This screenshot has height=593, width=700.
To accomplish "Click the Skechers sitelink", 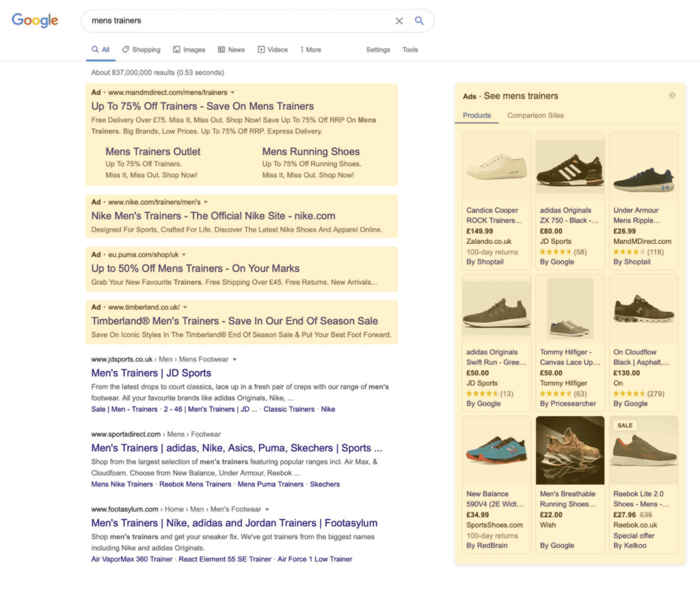I will 325,484.
